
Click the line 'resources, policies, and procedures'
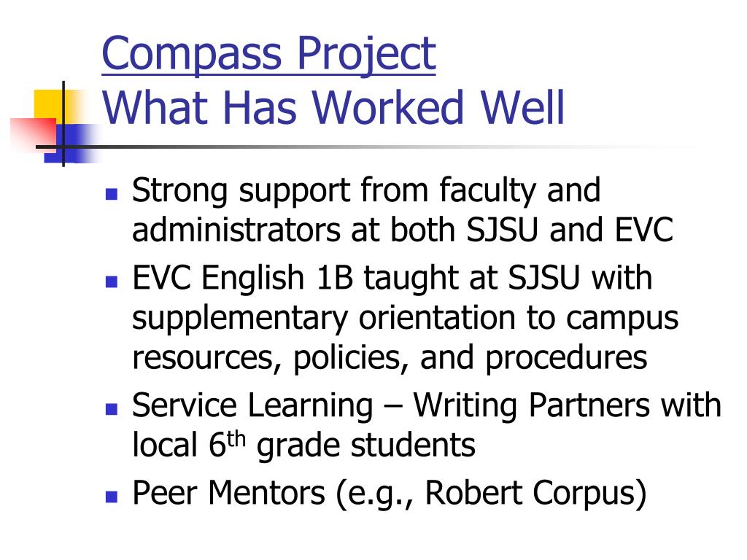[390, 358]
